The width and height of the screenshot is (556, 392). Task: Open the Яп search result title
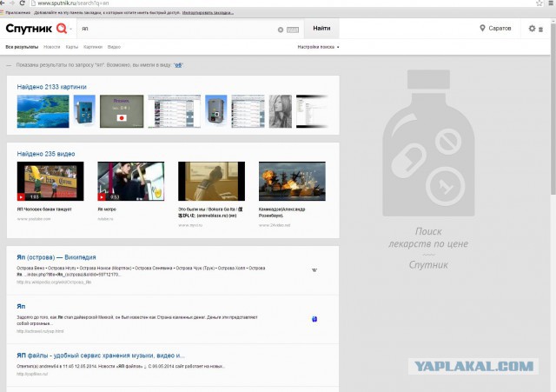(x=21, y=306)
